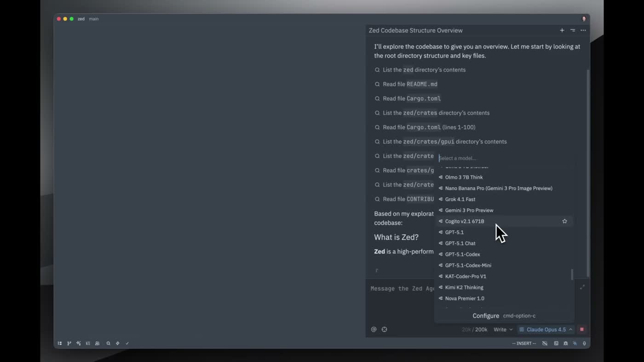The width and height of the screenshot is (644, 362).
Task: Select Grok 4.1 Fast model
Action: tap(504, 199)
